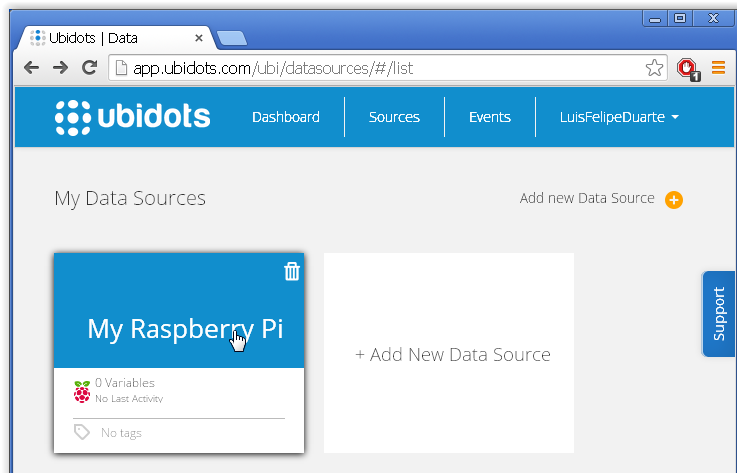Close the Ubidots | Data tab
738x473 pixels.
pyautogui.click(x=199, y=38)
